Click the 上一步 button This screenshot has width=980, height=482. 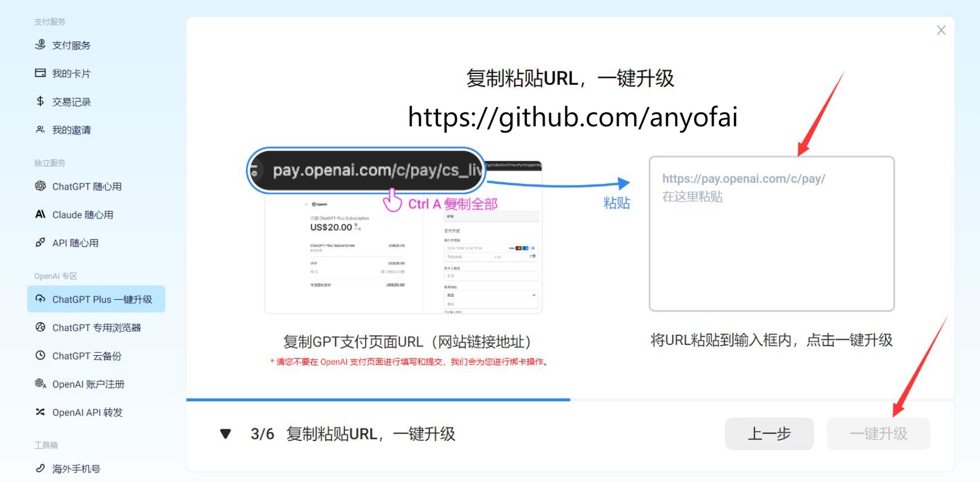pos(769,434)
